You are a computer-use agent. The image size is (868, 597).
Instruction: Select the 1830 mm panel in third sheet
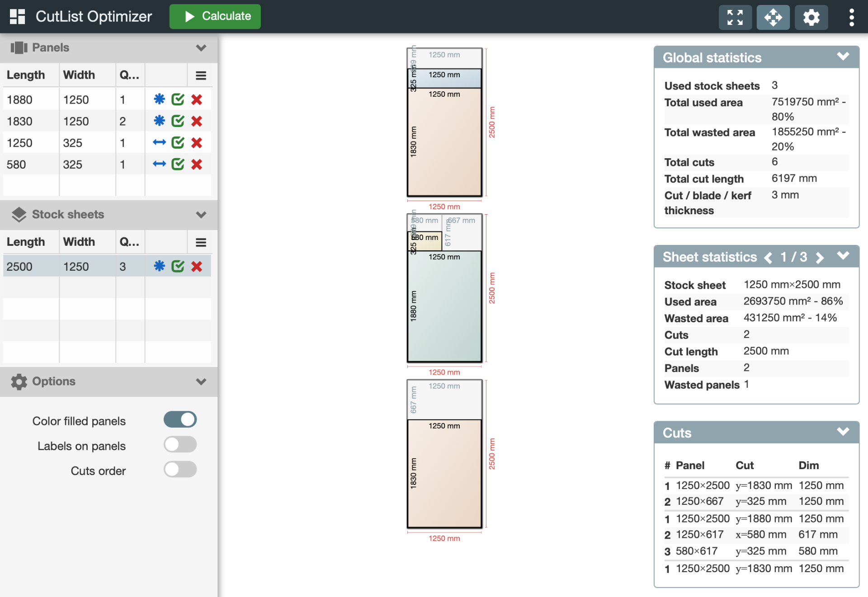tap(444, 474)
